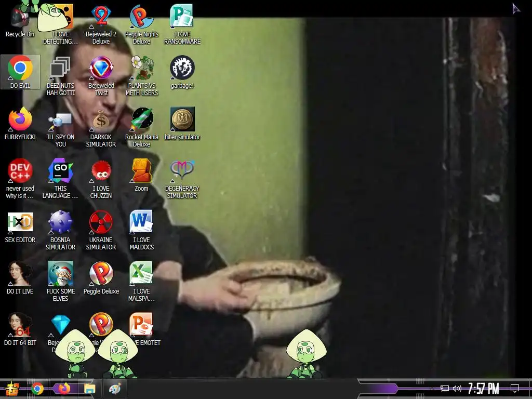The image size is (532, 399).
Task: Open the volume control tray icon
Action: click(x=457, y=389)
